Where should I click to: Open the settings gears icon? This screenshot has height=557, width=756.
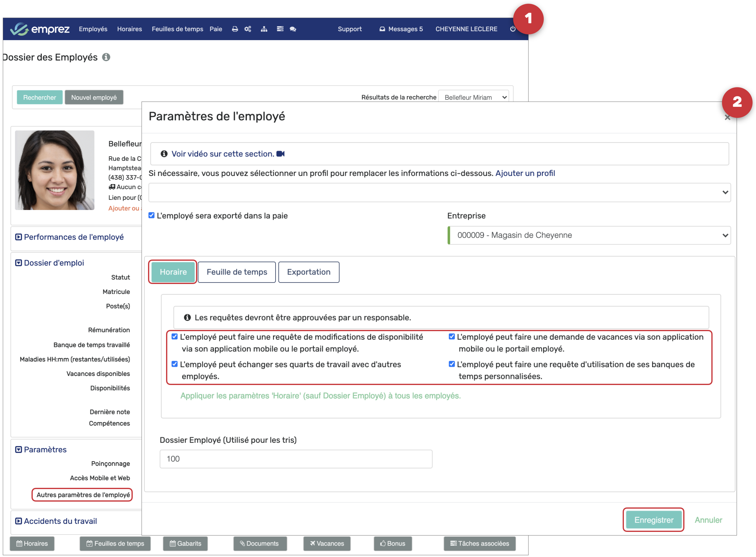click(x=248, y=29)
